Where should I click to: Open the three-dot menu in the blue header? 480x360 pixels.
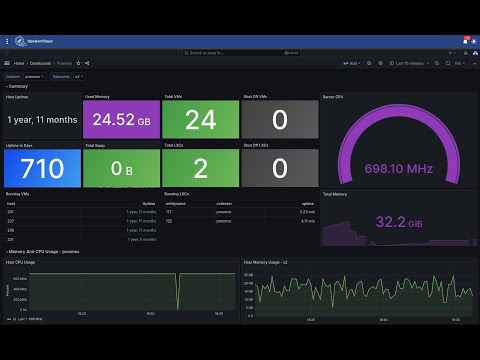pos(7,41)
